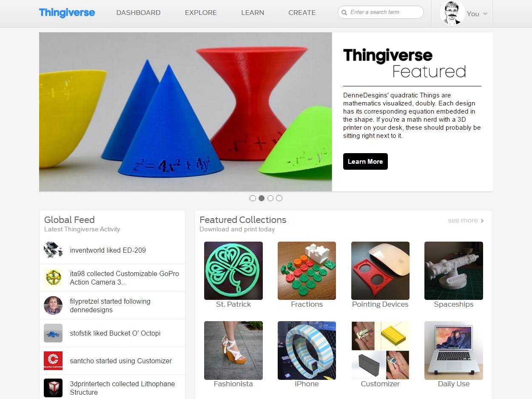
Task: Click the search term input field
Action: (381, 12)
